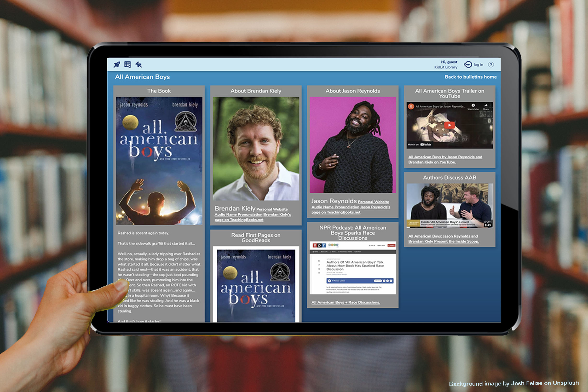Click the sidewalk graffiti sentence in The Book
The height and width of the screenshot is (392, 588).
(156, 244)
